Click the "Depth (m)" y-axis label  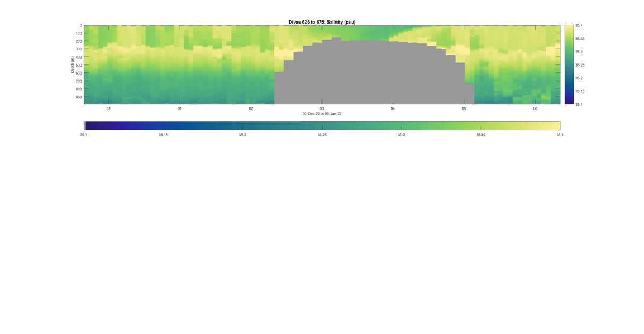pyautogui.click(x=72, y=64)
